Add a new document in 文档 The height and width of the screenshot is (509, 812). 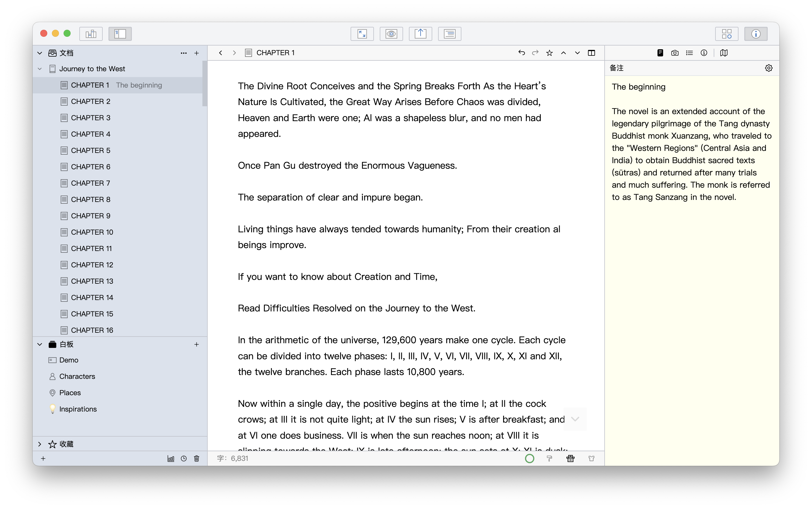(x=197, y=53)
